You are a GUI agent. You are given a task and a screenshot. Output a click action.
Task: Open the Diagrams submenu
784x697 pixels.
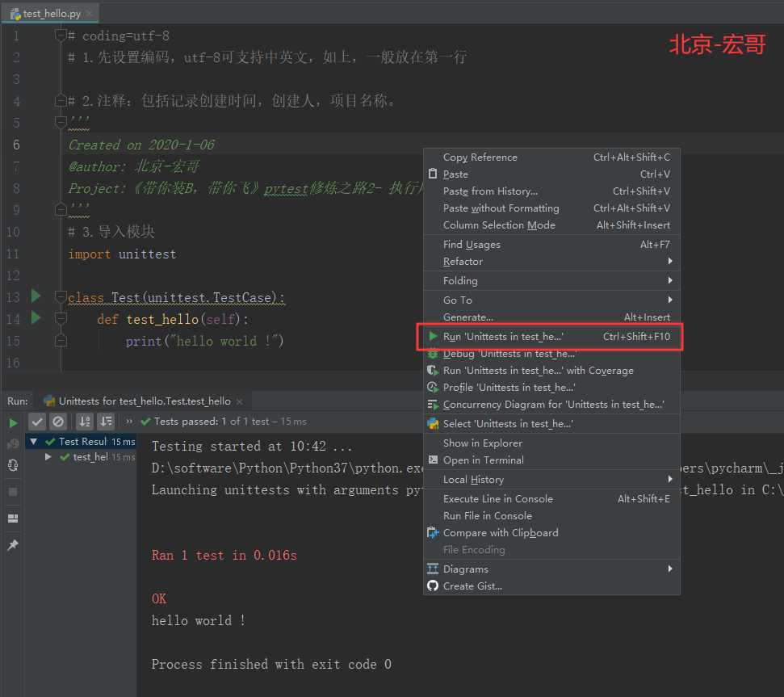[551, 569]
